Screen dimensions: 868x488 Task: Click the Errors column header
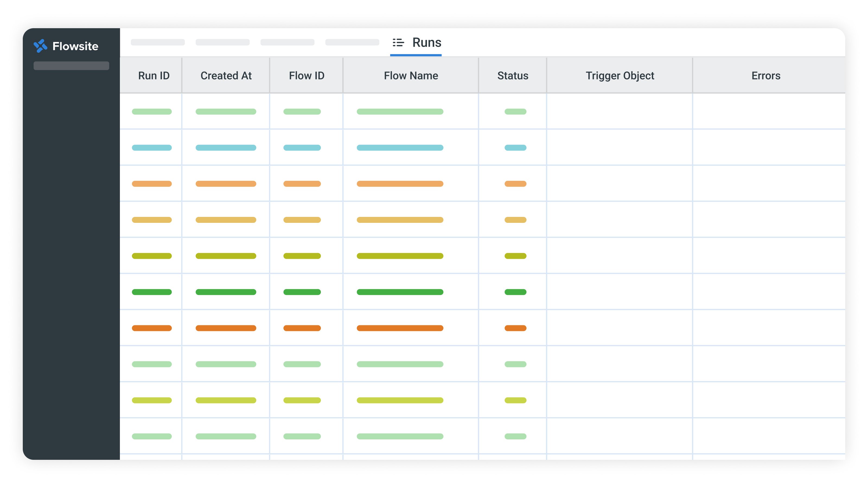click(x=765, y=75)
